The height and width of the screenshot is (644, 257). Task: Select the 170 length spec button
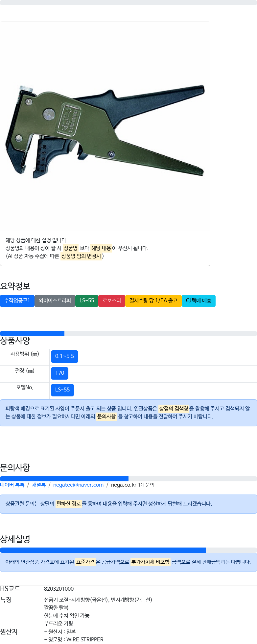[59, 373]
